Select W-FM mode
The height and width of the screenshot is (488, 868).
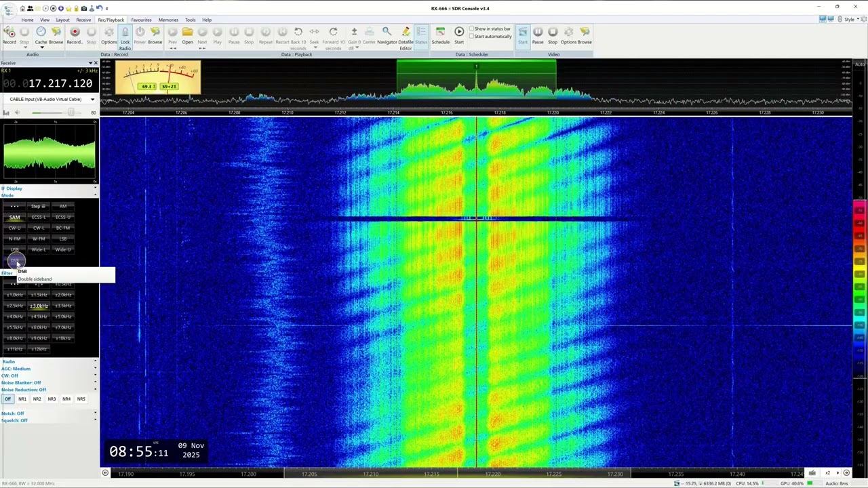coord(39,239)
